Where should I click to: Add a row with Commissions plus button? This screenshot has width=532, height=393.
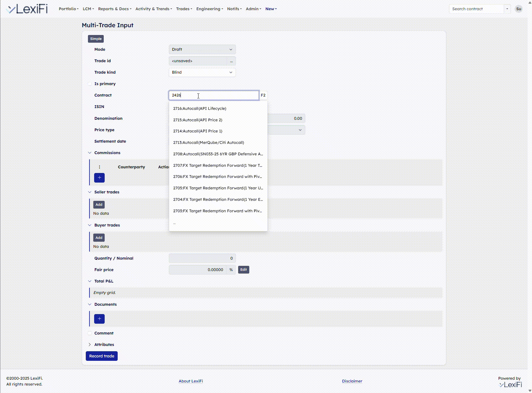coord(99,178)
